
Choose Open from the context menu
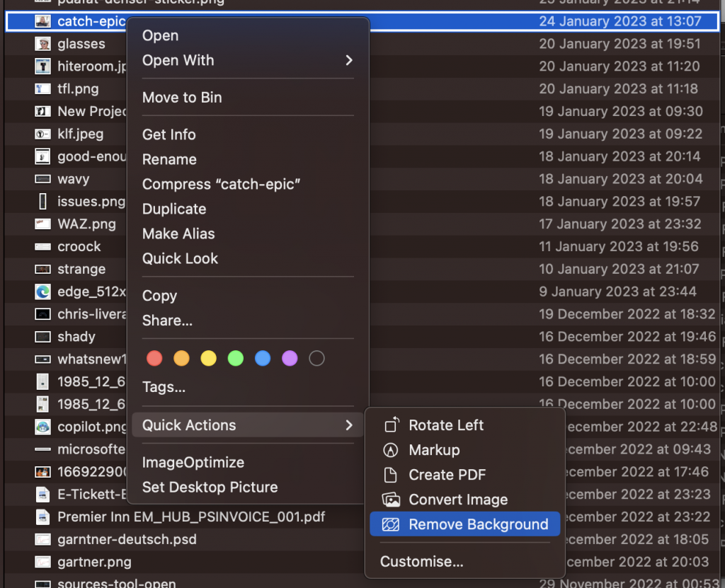tap(160, 35)
